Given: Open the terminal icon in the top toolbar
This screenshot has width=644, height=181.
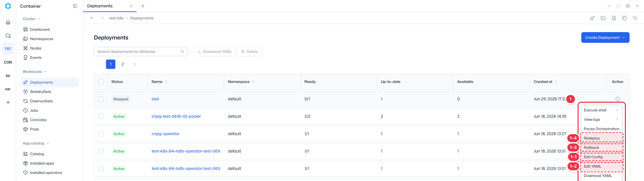Looking at the screenshot, I should point(603,18).
